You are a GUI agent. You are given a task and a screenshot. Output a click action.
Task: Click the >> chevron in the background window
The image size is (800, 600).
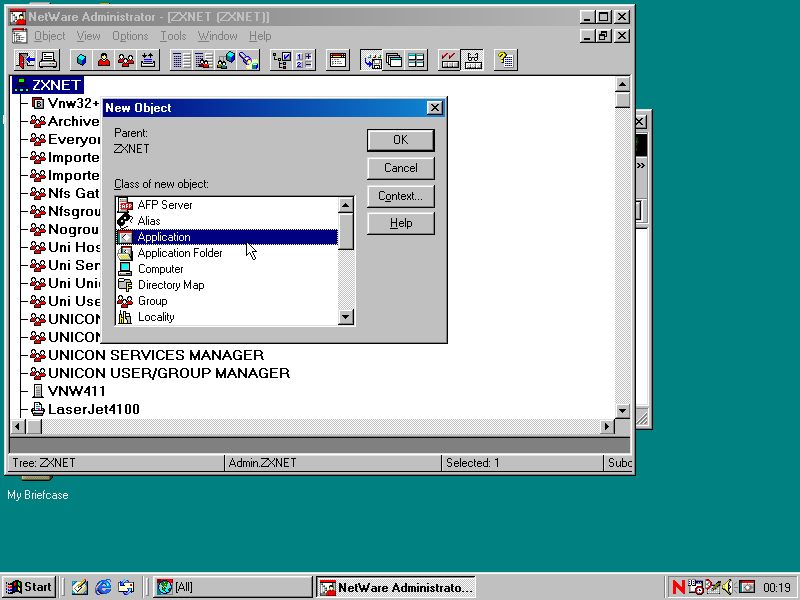coord(641,165)
